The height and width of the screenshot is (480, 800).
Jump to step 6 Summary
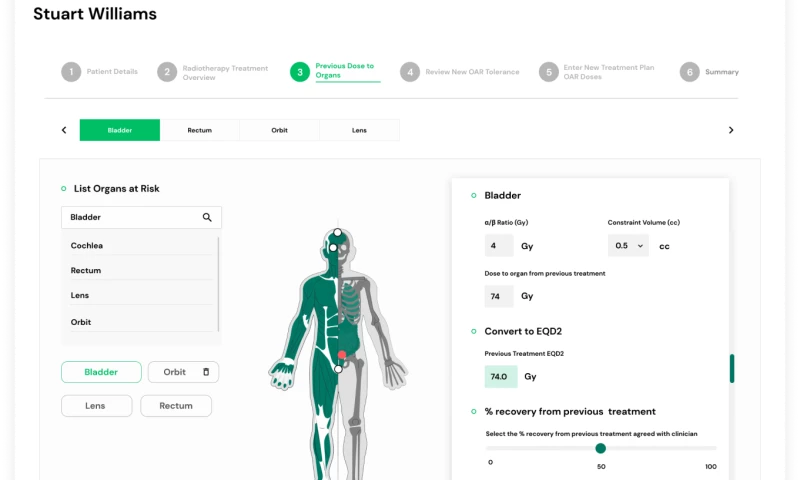(x=689, y=72)
